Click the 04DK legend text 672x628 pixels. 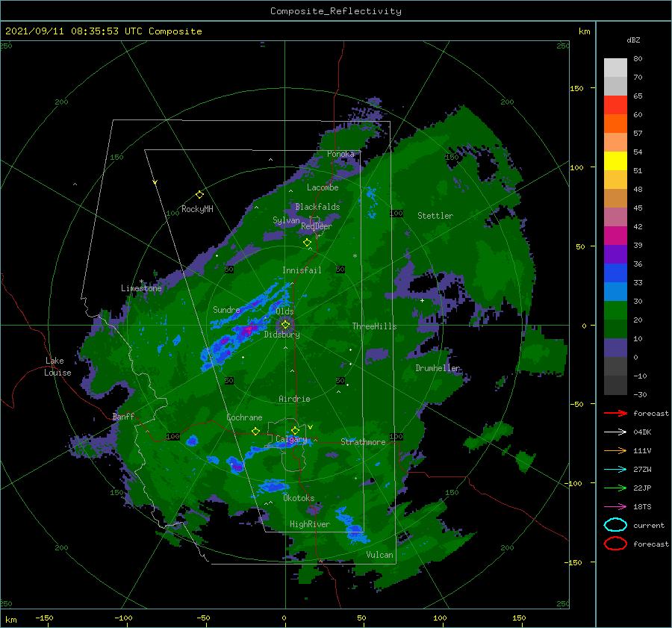pos(642,432)
